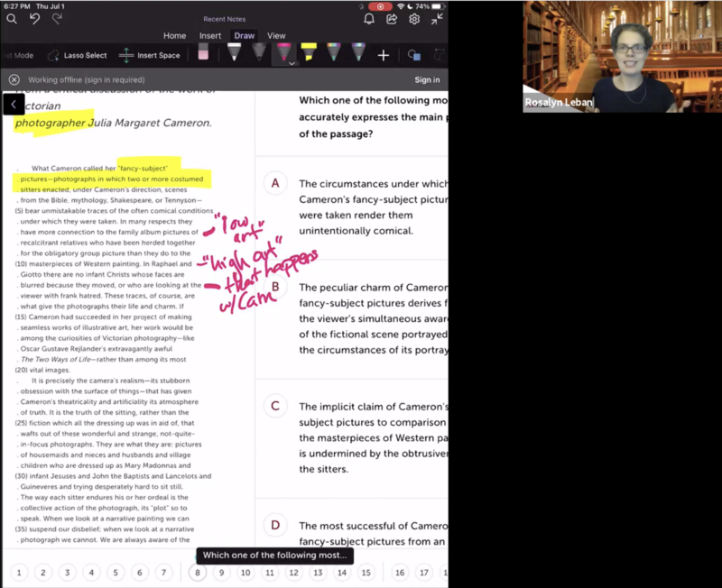Screen dimensions: 722x588
Task: Go back using the left chevron
Action: click(13, 106)
